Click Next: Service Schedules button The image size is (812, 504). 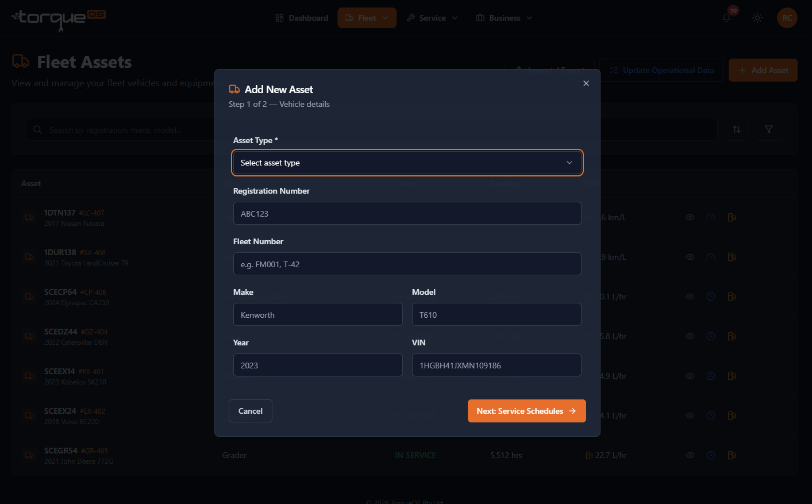[x=527, y=411]
